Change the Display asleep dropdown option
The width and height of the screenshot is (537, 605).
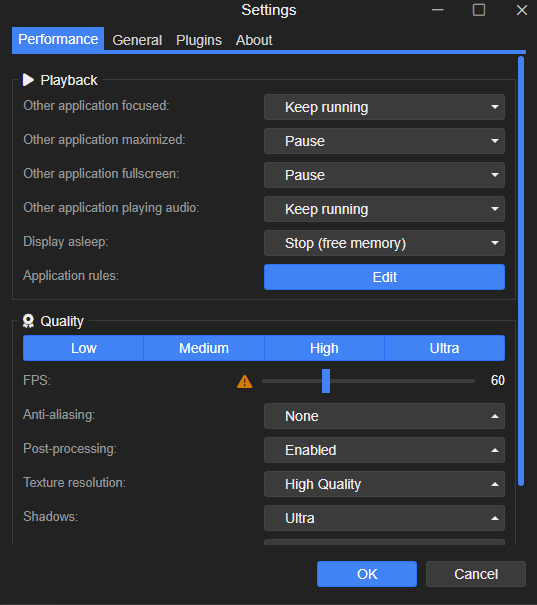click(x=384, y=243)
